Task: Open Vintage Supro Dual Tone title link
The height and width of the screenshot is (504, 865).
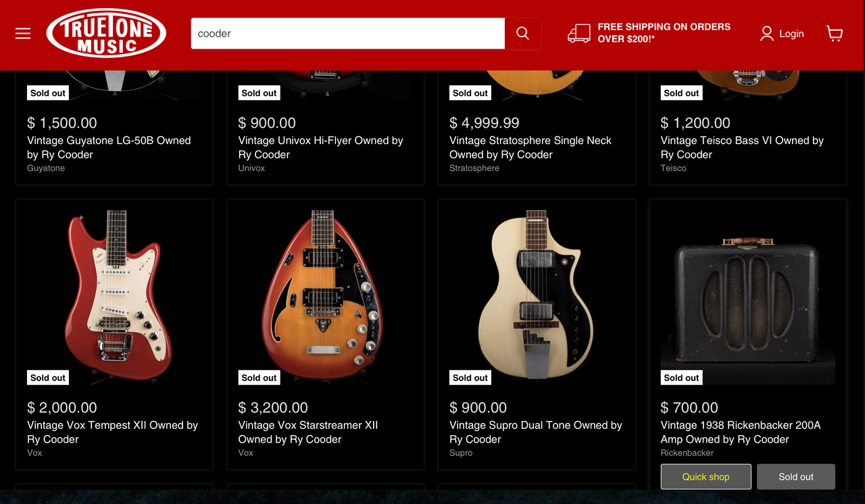Action: tap(536, 432)
